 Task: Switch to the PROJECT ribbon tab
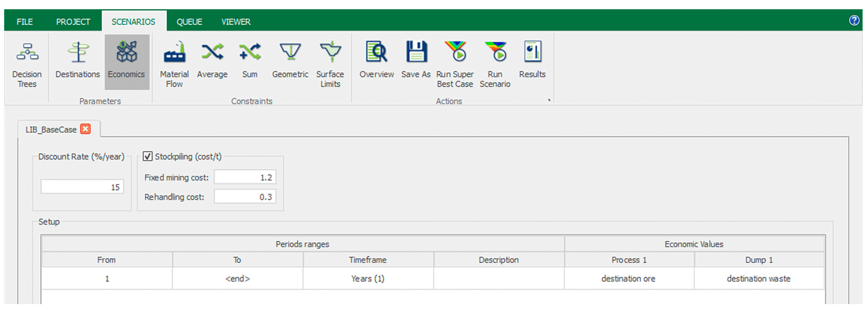(x=73, y=22)
